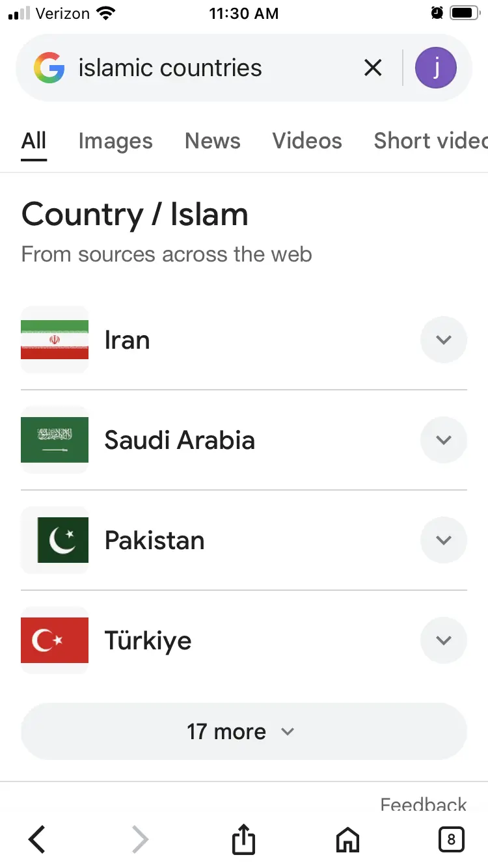Show 17 more countries
Screen dimensions: 488x868
(244, 731)
